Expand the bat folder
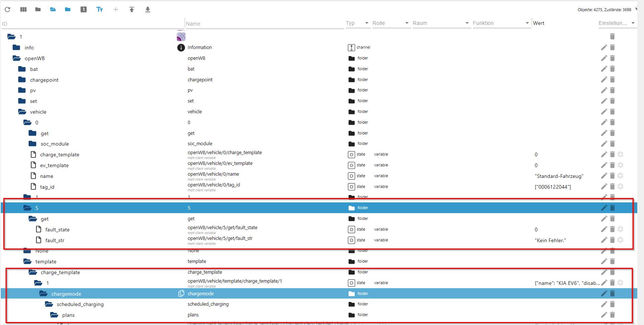The width and height of the screenshot is (644, 325). [x=22, y=69]
